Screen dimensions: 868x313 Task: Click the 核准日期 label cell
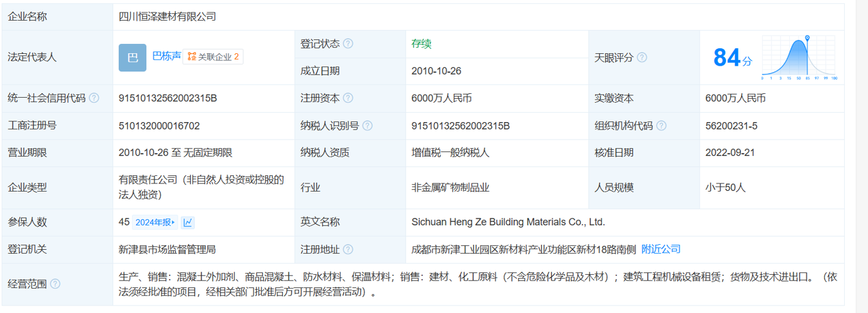tap(644, 153)
